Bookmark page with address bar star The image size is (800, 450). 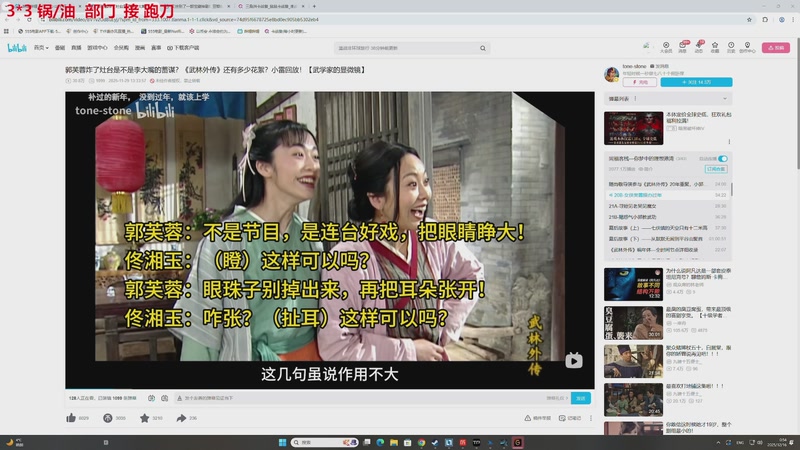pos(749,19)
